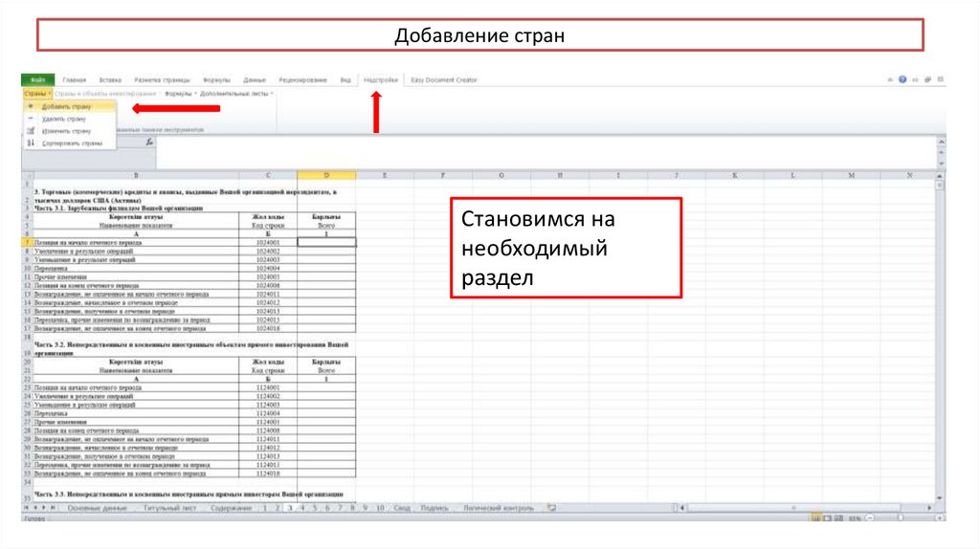Open sheet tab 10
The height and width of the screenshot is (549, 980).
(379, 508)
